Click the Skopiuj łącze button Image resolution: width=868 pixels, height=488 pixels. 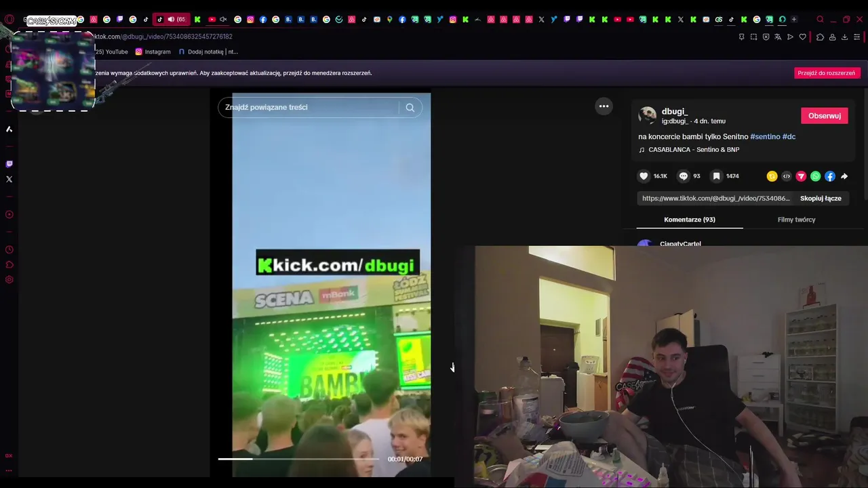point(821,199)
